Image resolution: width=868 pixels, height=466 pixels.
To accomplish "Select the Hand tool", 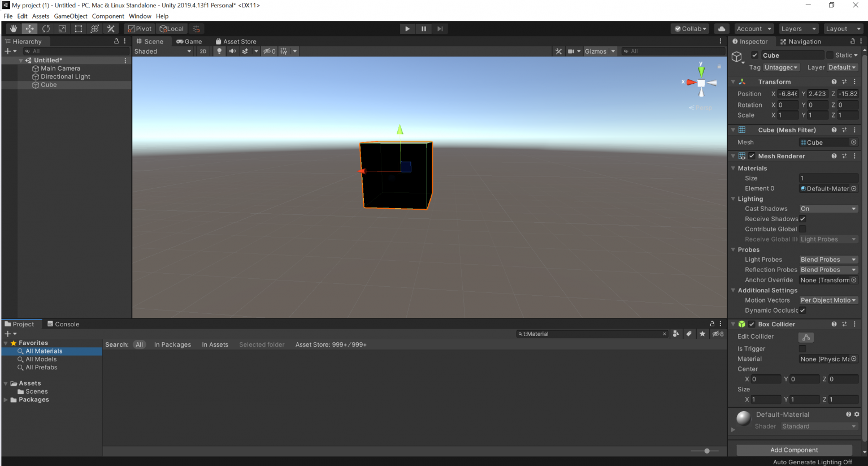I will click(12, 28).
